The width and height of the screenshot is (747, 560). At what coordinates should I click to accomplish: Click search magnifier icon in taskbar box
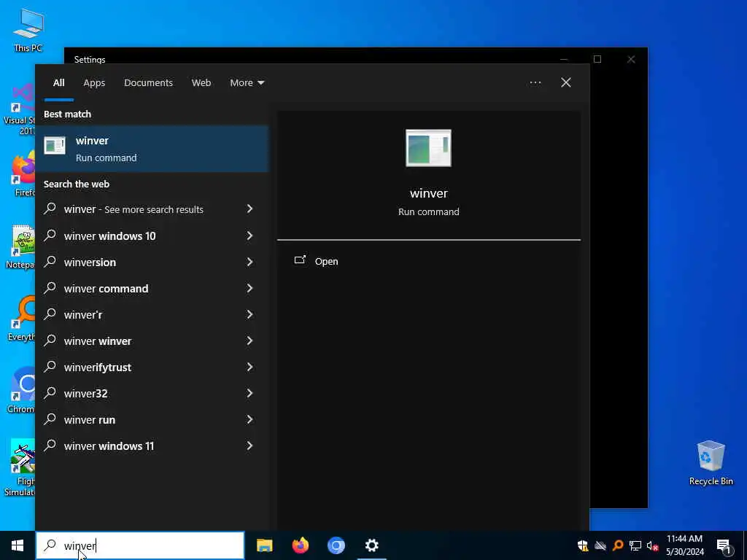(x=50, y=545)
